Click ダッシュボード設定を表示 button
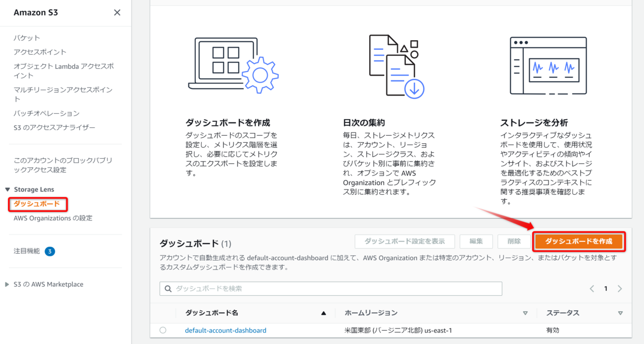 [x=405, y=241]
